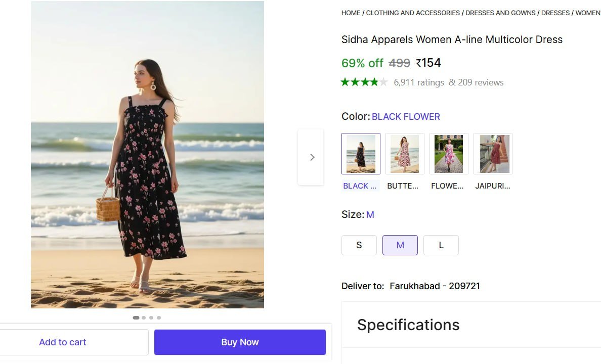Select the last carousel pagination dot
The height and width of the screenshot is (364, 601).
click(x=159, y=318)
